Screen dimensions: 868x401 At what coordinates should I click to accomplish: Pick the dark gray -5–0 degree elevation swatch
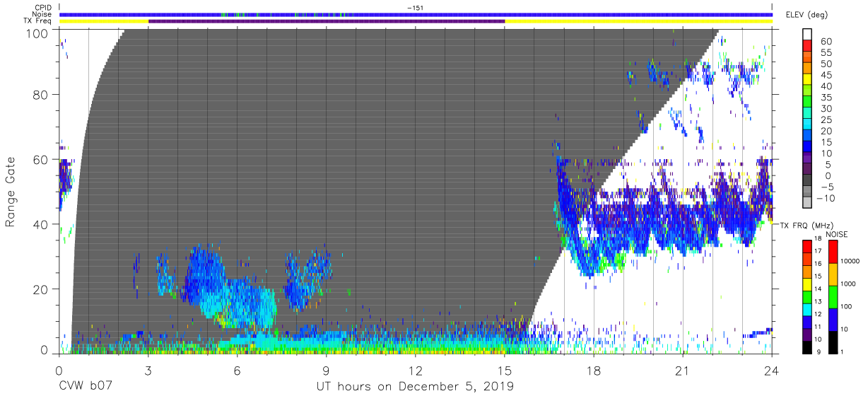[x=807, y=181]
